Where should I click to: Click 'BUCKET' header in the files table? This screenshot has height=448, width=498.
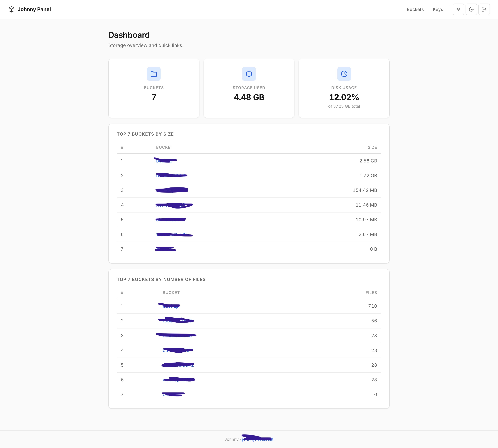click(171, 293)
